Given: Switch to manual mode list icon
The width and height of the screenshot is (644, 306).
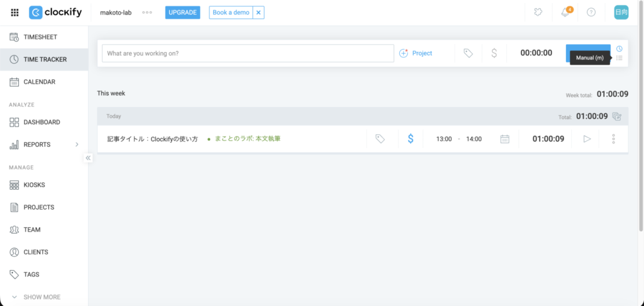Looking at the screenshot, I should [619, 59].
